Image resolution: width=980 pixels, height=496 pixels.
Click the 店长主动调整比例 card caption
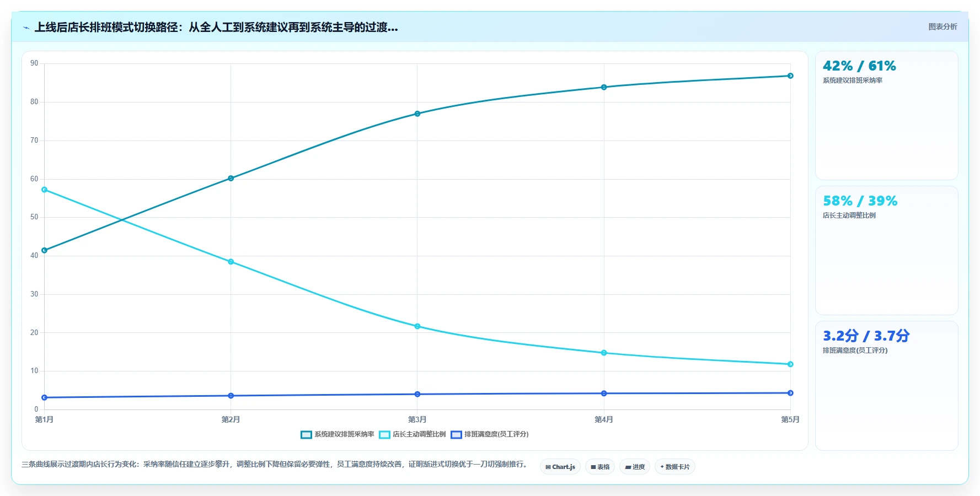click(849, 215)
